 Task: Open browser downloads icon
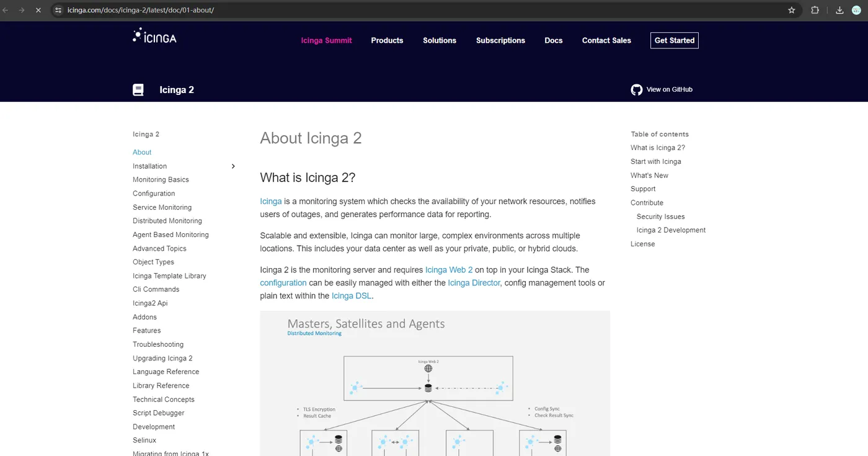coord(839,10)
